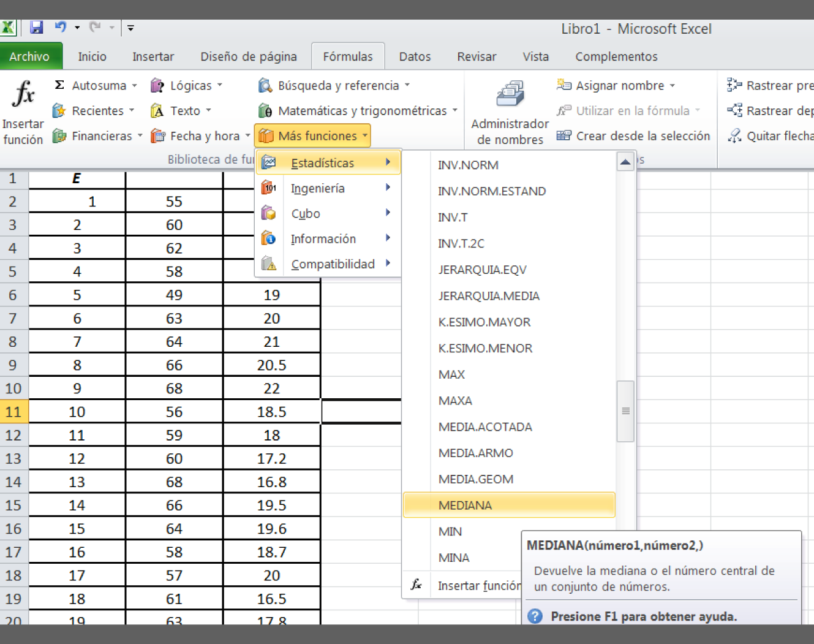Switch to the Diseño de página tab
This screenshot has height=644, width=814.
[249, 56]
